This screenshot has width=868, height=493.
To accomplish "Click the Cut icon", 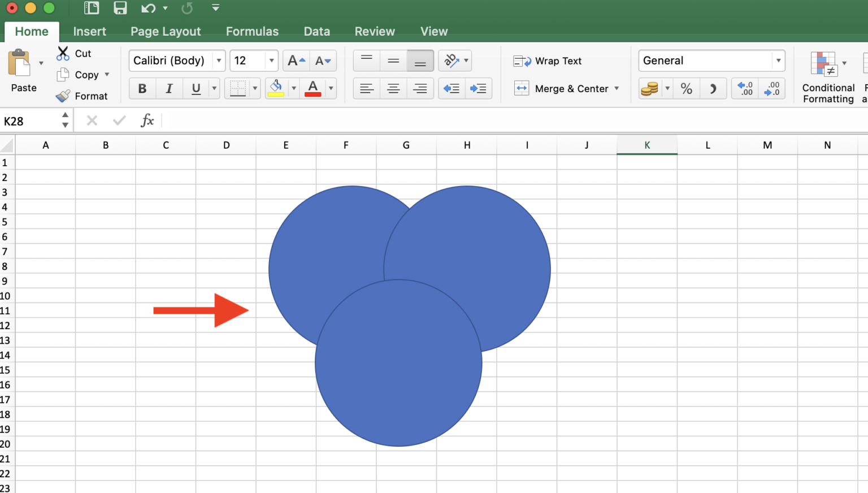I will [x=63, y=53].
